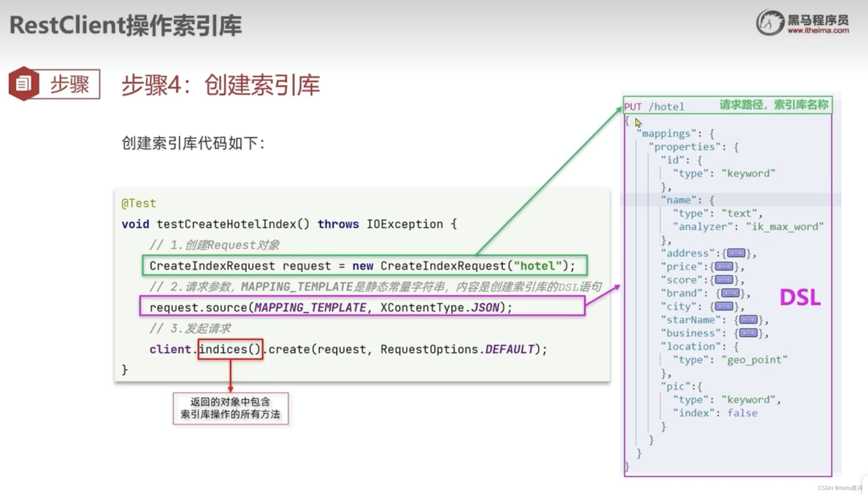The width and height of the screenshot is (868, 494).
Task: Click the "mappings" key in the DSL
Action: (666, 134)
